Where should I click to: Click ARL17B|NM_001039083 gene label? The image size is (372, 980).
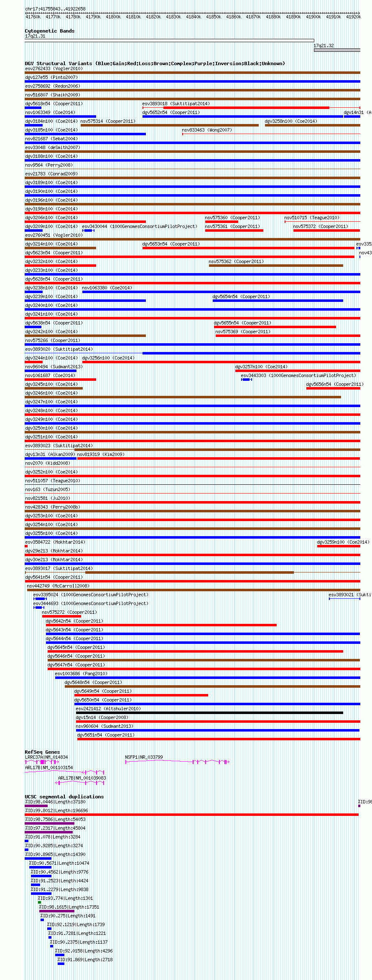click(82, 778)
